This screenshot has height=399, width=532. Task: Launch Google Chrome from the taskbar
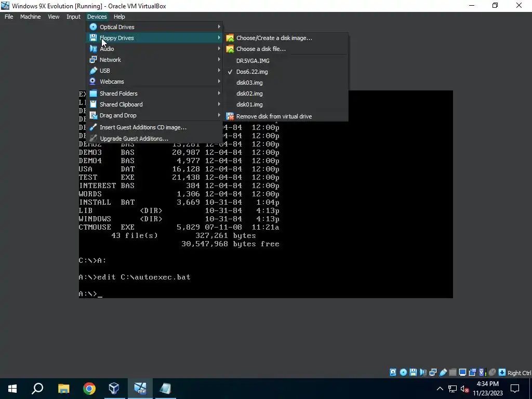[x=89, y=389]
